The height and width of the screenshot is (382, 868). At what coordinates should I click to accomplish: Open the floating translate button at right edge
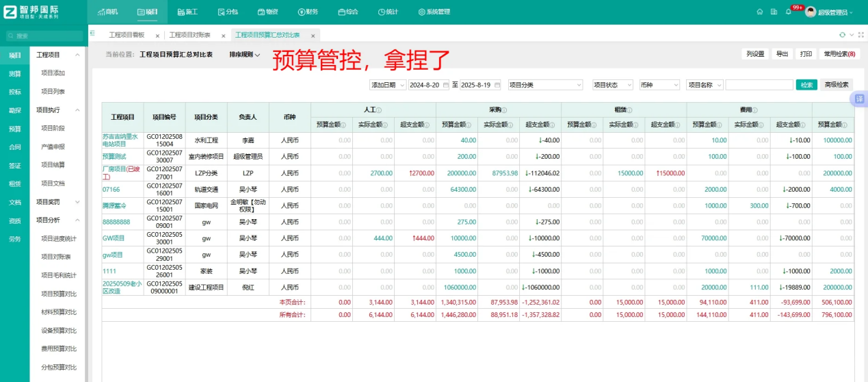859,99
